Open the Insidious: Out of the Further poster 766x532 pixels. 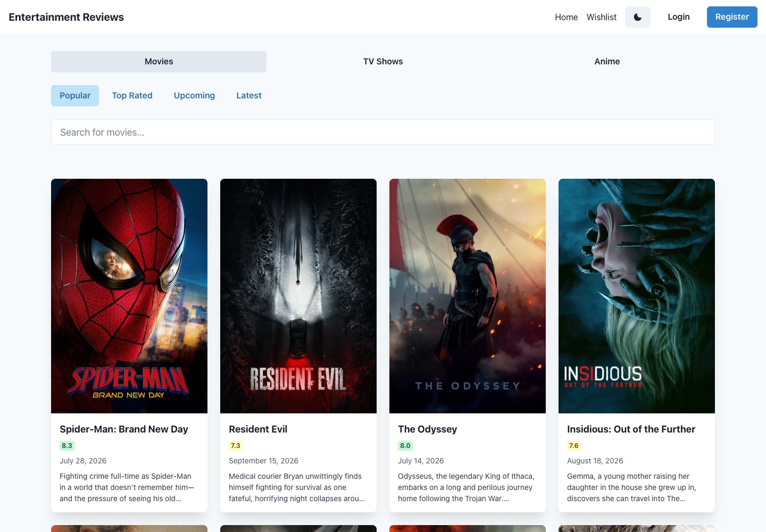point(637,296)
